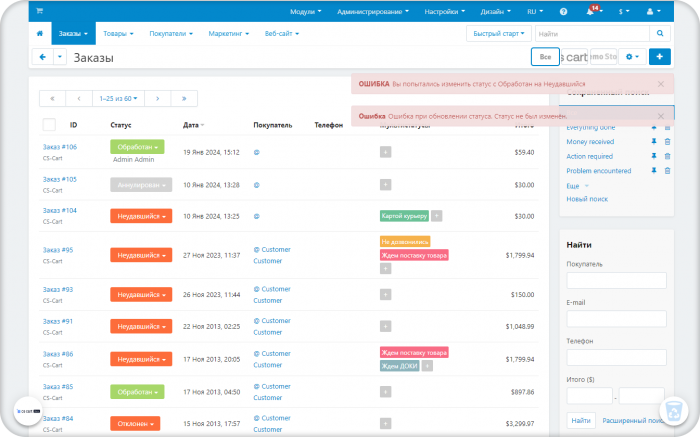
Task: Open the Дизайн menu
Action: (x=496, y=12)
